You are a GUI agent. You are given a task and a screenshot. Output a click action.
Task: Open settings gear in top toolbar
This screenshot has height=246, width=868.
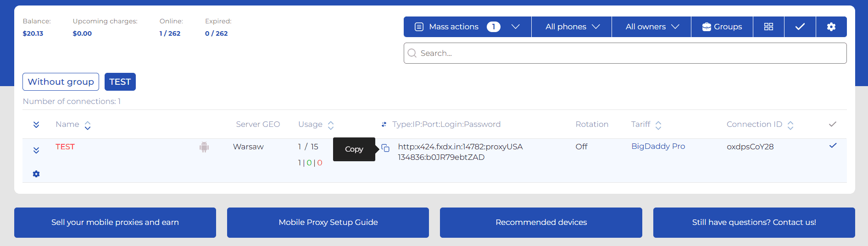831,27
